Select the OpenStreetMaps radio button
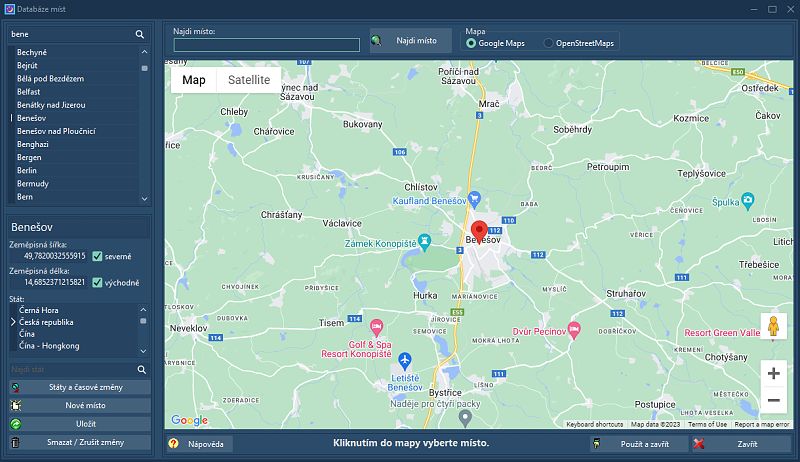800x462 pixels. (548, 43)
